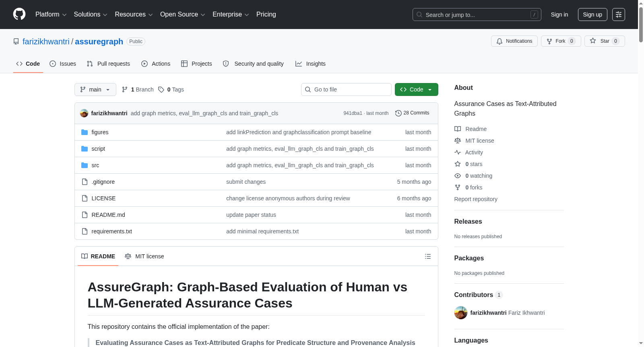Open the command palette icon in the header

(x=619, y=15)
